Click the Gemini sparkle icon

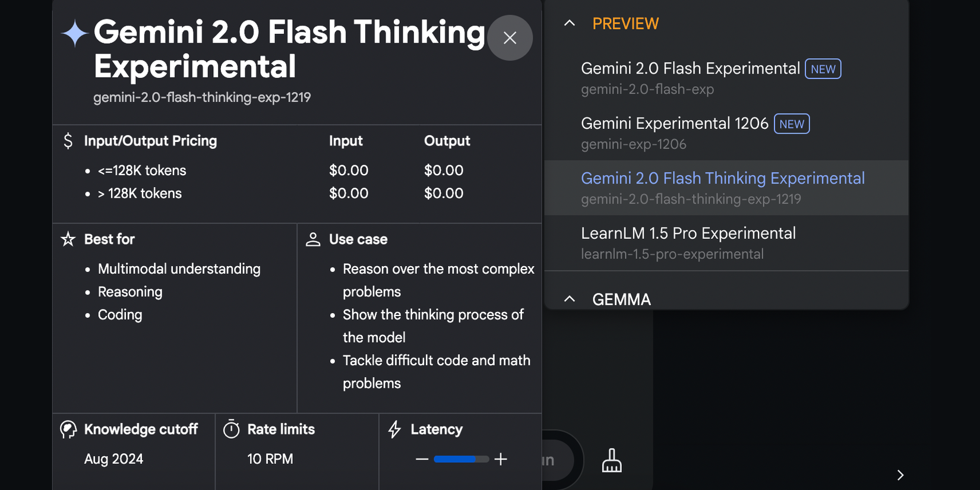pyautogui.click(x=75, y=33)
